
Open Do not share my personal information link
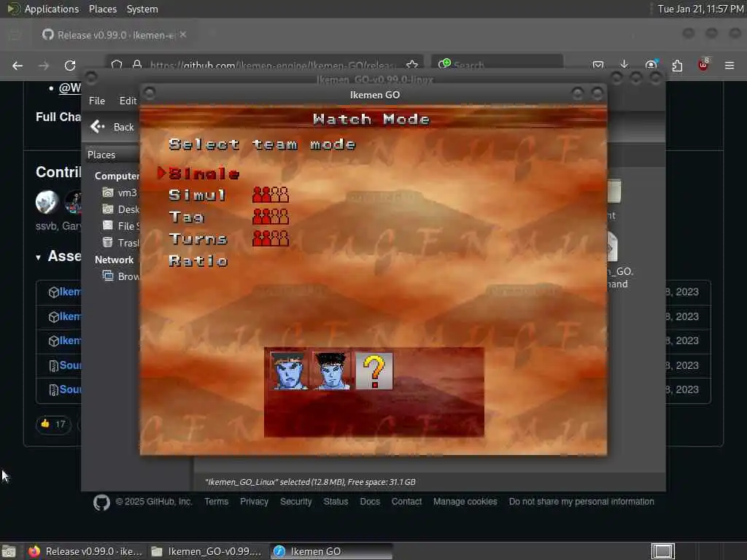point(581,502)
